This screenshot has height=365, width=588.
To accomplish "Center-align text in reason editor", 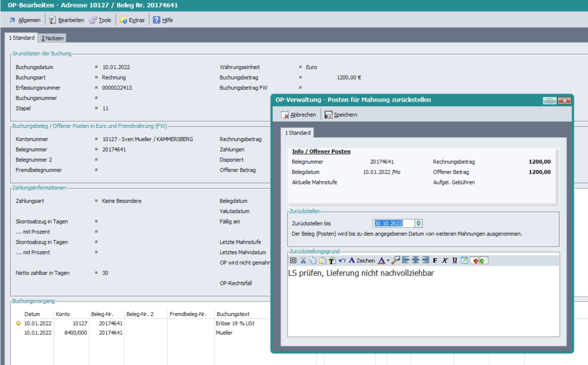I will coord(415,260).
